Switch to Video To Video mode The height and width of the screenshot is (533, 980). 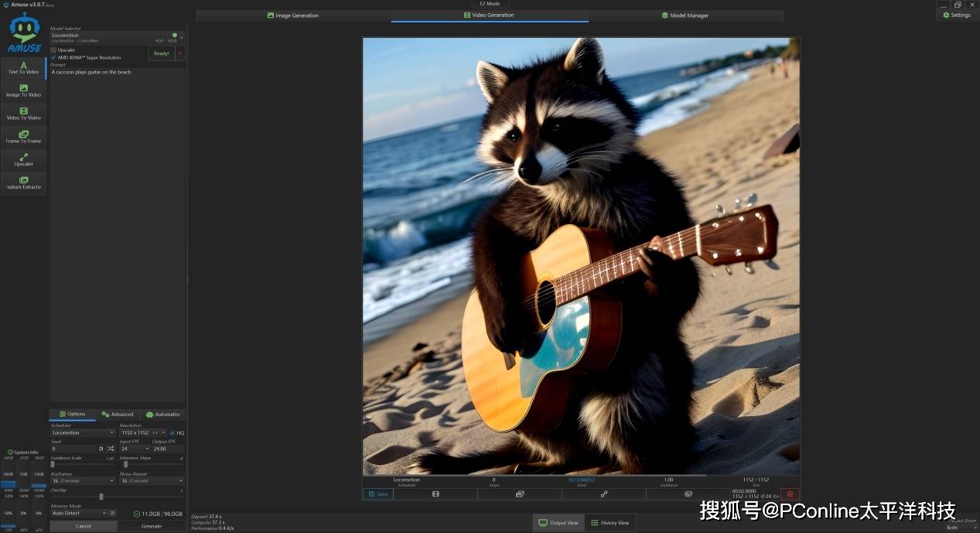click(23, 114)
